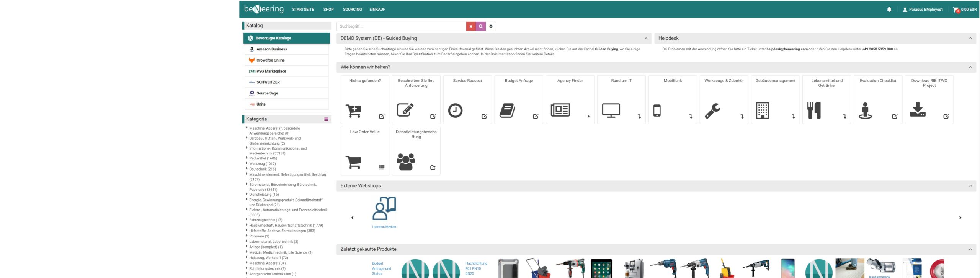Select Halbzeug, Werkstoff (72) category

268,258
